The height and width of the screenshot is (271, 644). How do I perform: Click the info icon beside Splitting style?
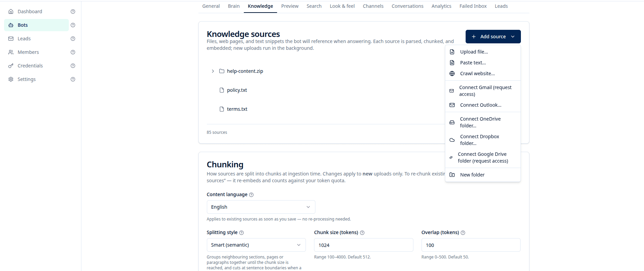click(x=241, y=233)
